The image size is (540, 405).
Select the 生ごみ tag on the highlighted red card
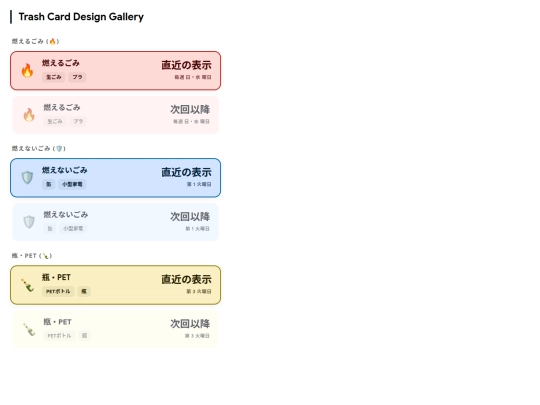tap(53, 77)
